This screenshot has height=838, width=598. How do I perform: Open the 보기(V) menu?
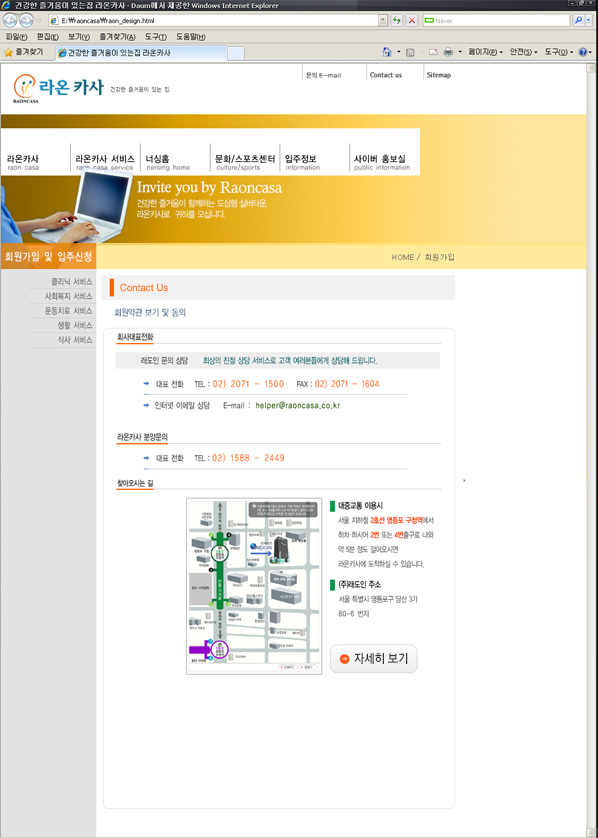coord(79,37)
